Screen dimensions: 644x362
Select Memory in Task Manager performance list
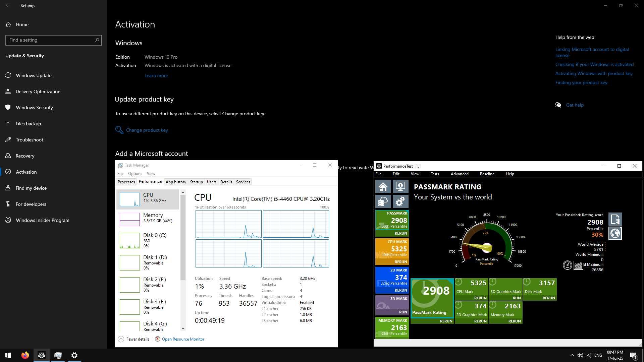coord(148,219)
